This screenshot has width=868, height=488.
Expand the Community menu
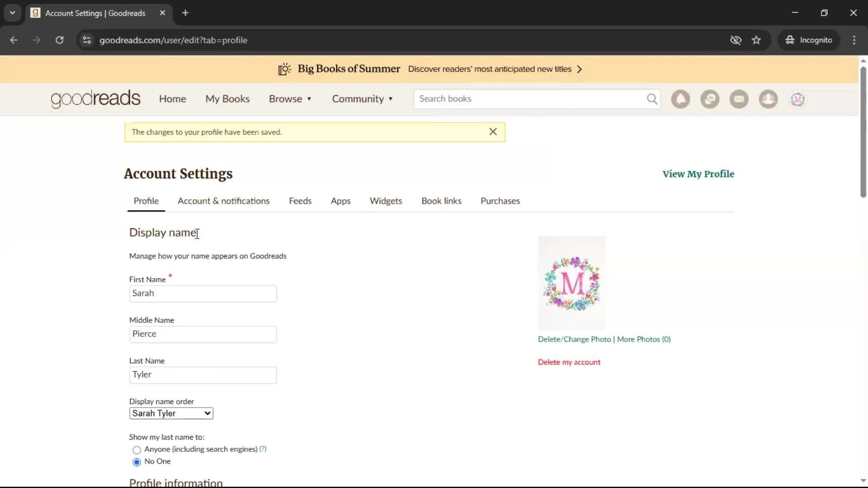pos(363,99)
